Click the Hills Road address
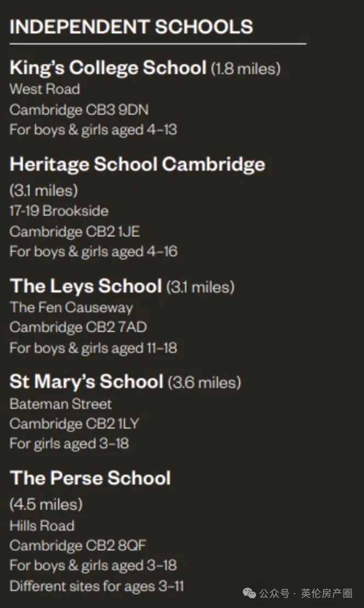The width and height of the screenshot is (364, 608). [x=42, y=526]
